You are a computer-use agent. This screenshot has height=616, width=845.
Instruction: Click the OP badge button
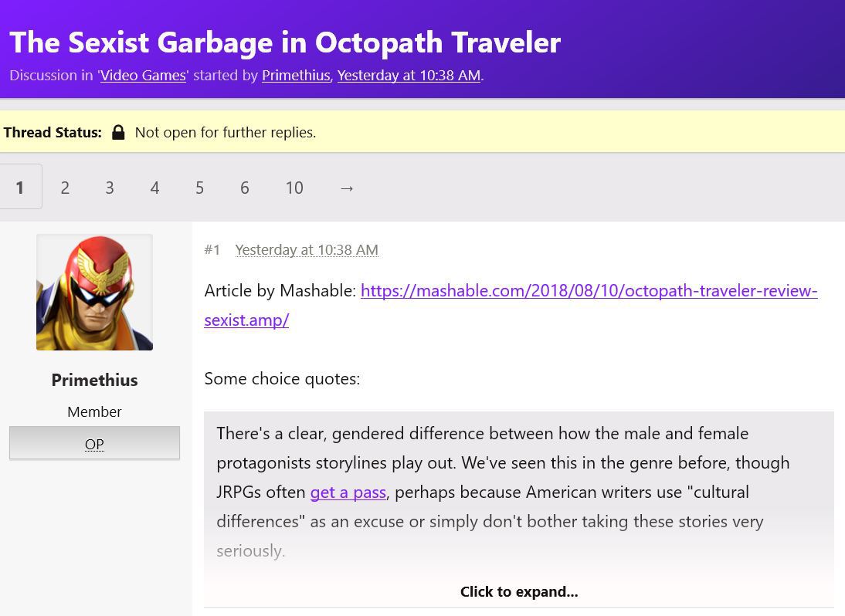click(x=94, y=443)
